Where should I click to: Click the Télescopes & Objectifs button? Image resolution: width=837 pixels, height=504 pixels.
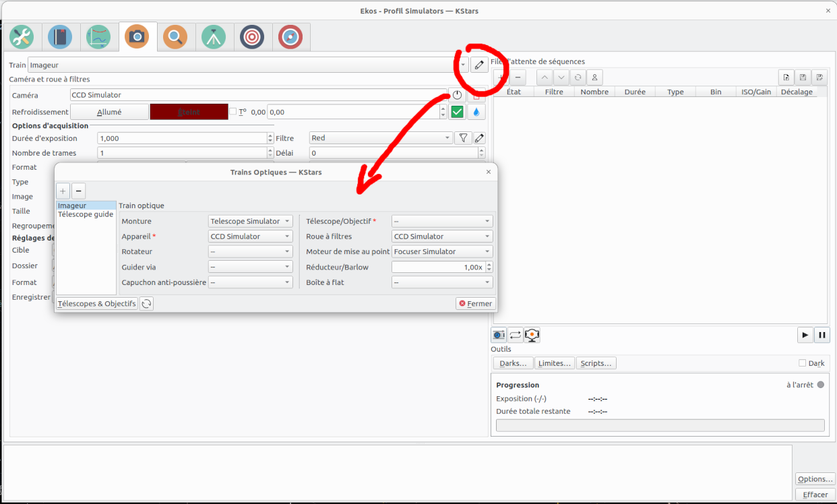click(x=96, y=304)
